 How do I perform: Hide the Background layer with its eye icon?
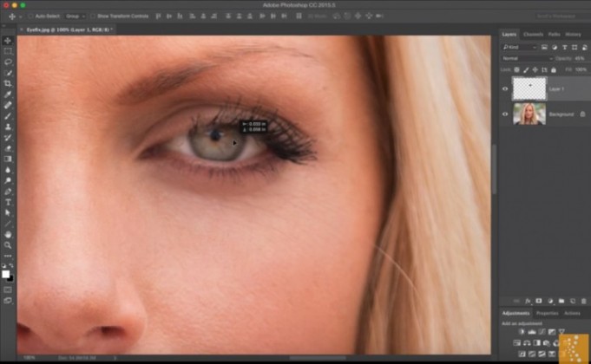[x=505, y=114]
